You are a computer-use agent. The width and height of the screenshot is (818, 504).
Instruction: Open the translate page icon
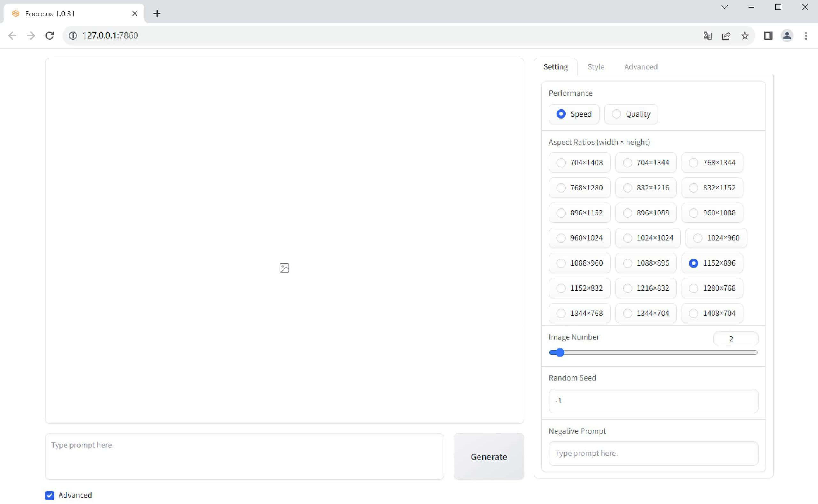point(707,36)
